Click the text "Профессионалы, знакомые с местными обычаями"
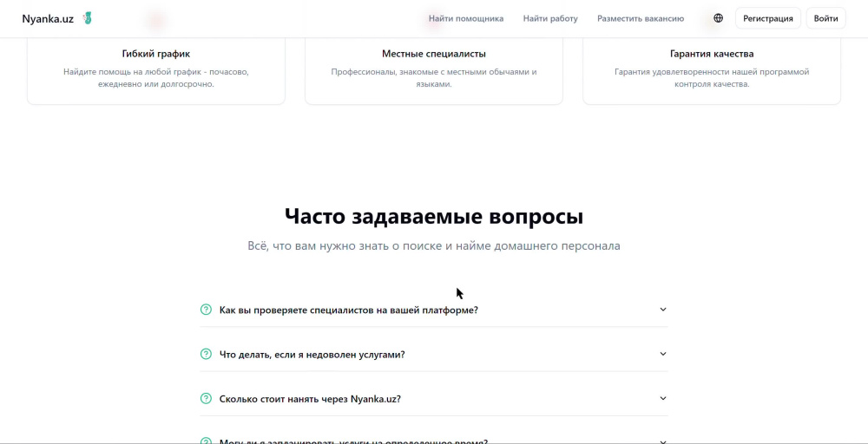The image size is (868, 444). [434, 78]
